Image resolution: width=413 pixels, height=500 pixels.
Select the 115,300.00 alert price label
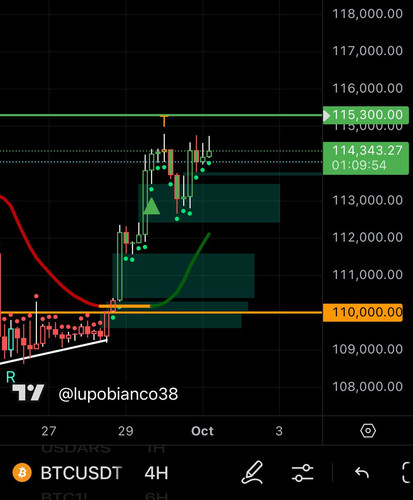tap(366, 115)
